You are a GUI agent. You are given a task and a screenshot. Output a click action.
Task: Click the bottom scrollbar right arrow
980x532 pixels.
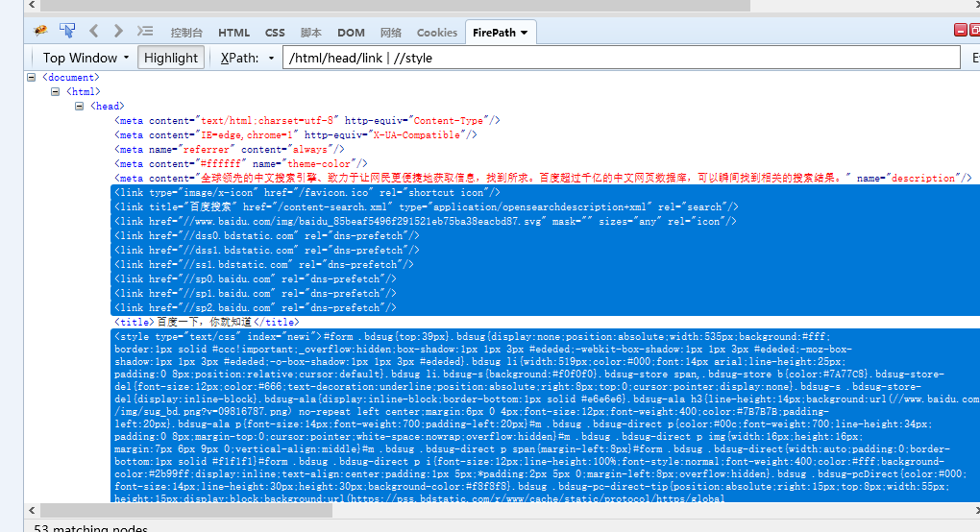pos(976,510)
